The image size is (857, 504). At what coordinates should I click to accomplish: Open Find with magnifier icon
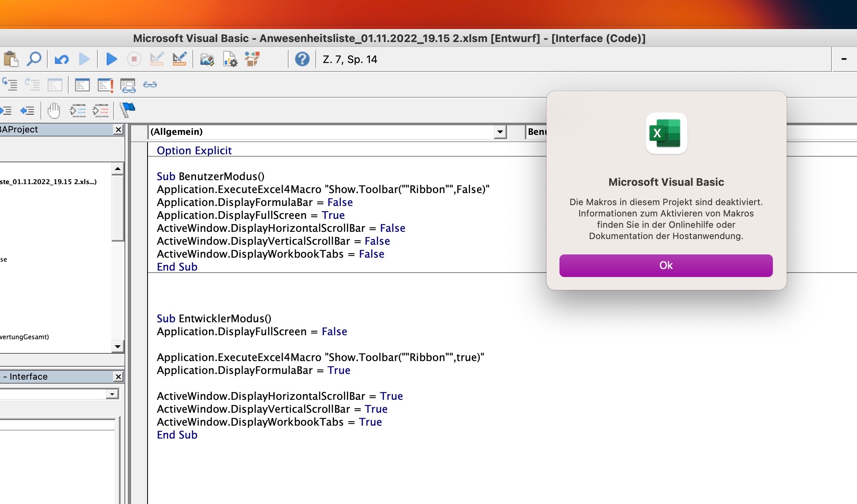34,59
